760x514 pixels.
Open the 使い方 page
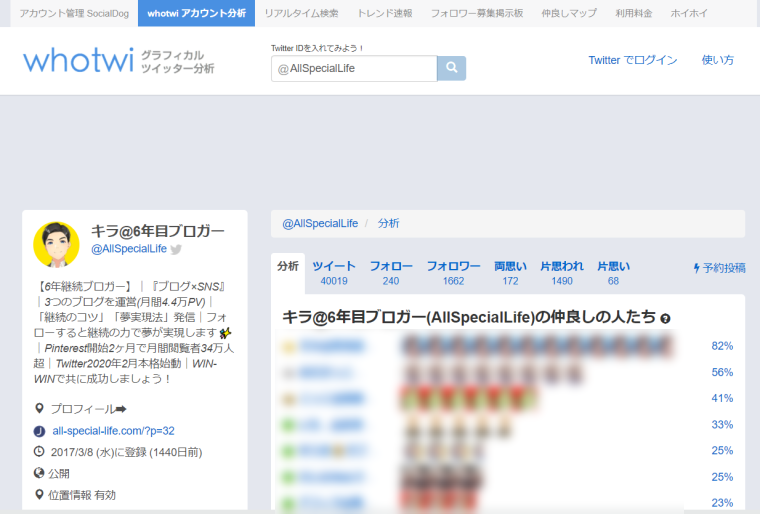(718, 60)
